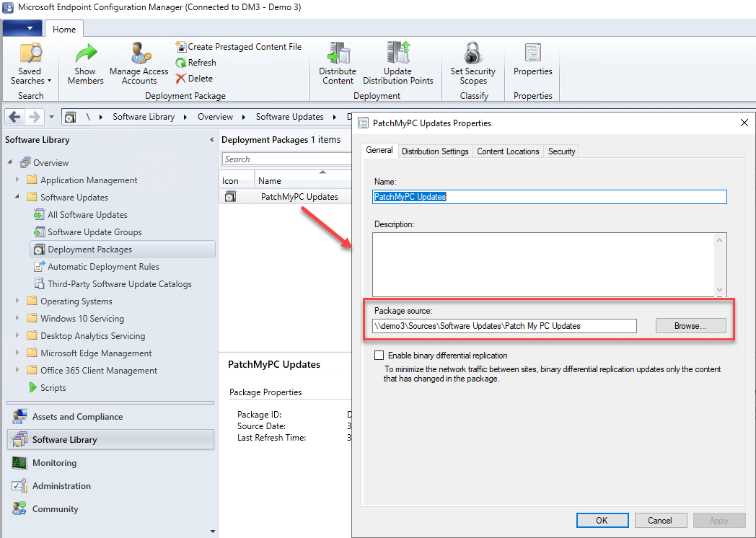Image resolution: width=756 pixels, height=538 pixels.
Task: Close the PatchMyPC Updates Properties dialog
Action: tap(744, 123)
